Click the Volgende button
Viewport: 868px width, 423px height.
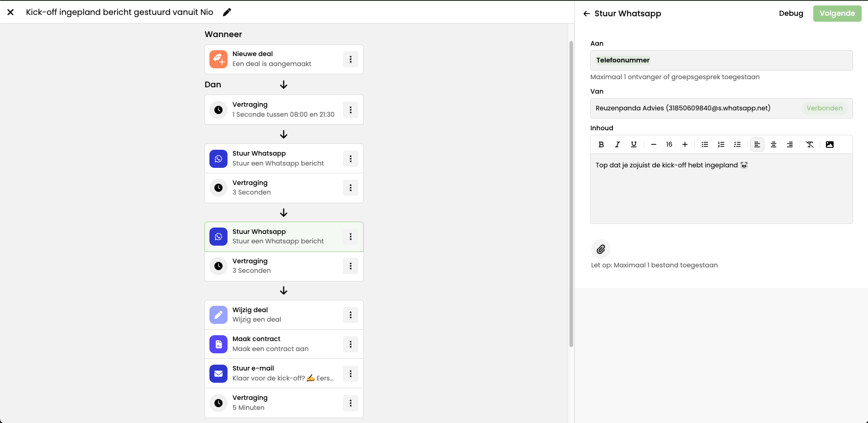(x=837, y=14)
